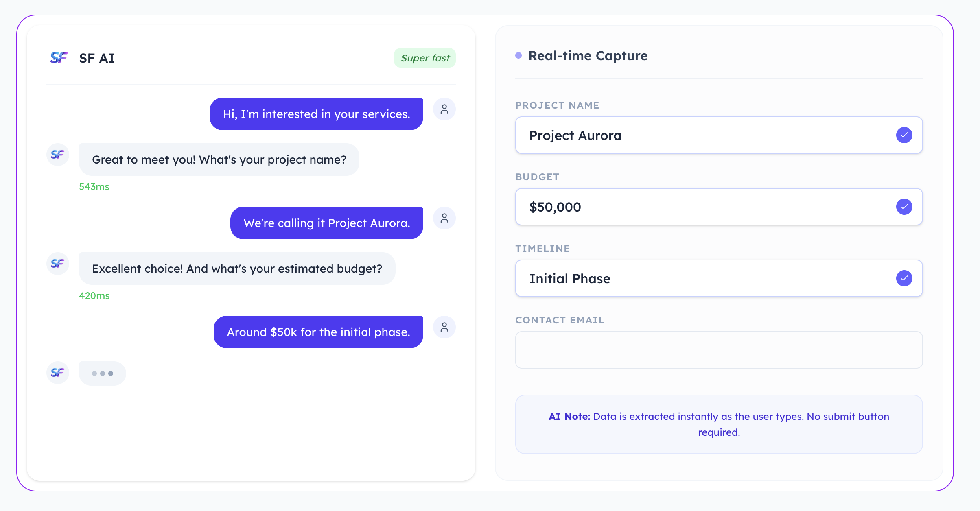Click the user avatar beside the Project Aurora reply
Screen dimensions: 980x511
tap(444, 218)
